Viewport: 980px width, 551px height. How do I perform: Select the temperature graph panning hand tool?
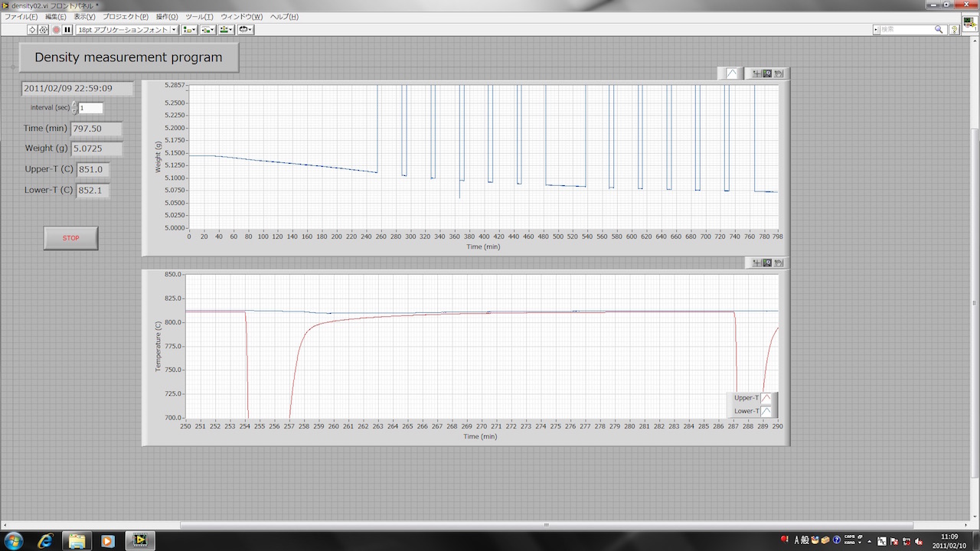point(779,262)
